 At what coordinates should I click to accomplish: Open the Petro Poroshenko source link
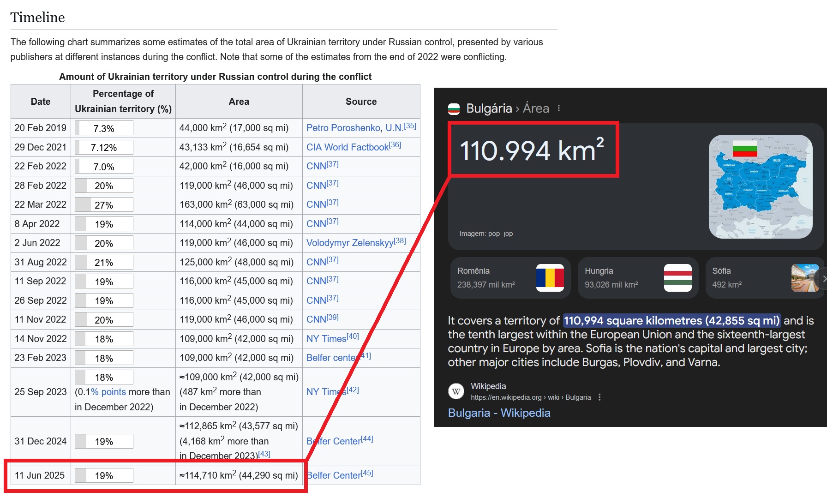point(343,128)
